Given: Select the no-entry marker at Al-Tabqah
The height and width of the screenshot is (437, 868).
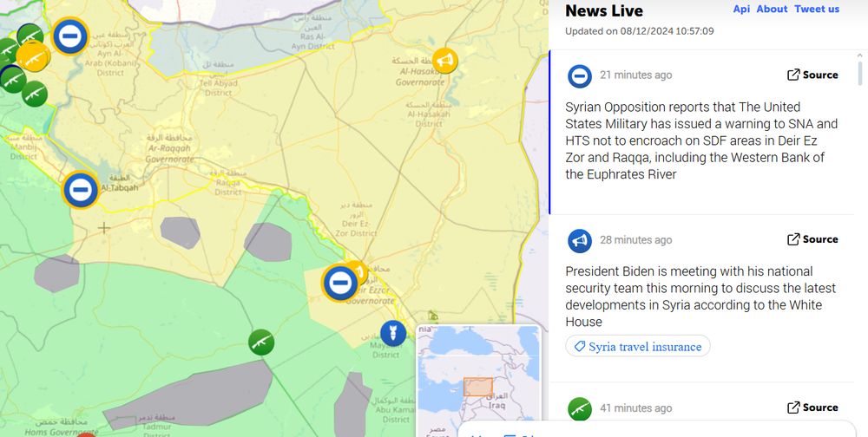Looking at the screenshot, I should [81, 190].
